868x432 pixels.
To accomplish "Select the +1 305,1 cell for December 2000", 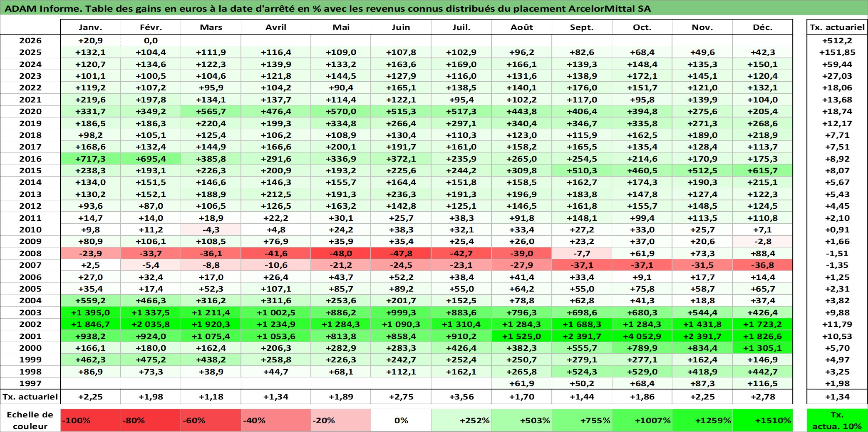I will tap(763, 348).
